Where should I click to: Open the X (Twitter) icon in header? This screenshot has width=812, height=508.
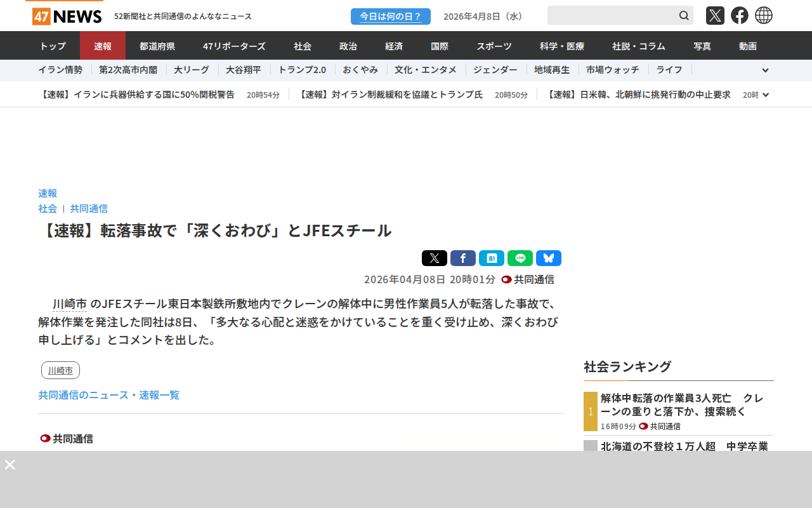click(715, 15)
